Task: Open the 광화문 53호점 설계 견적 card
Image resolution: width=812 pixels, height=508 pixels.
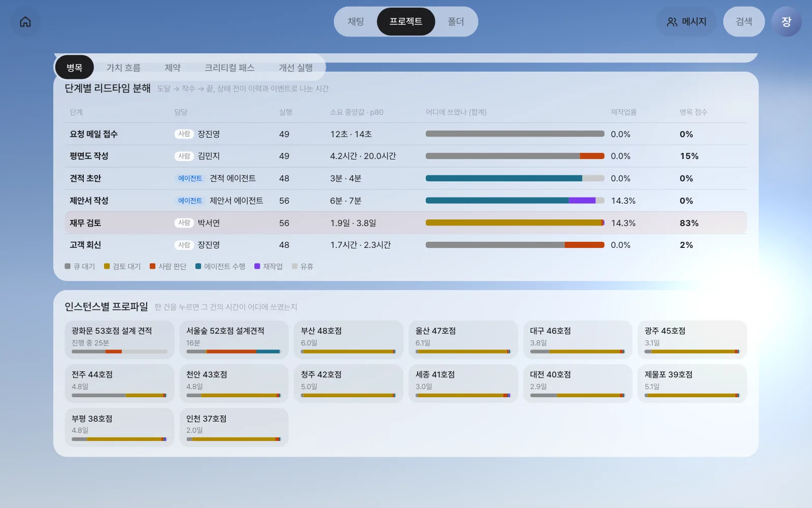Action: click(119, 340)
